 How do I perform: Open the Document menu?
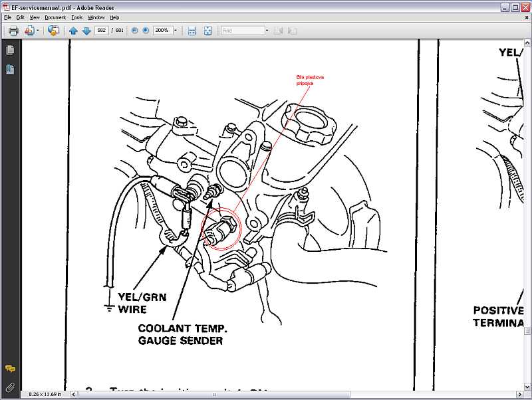(x=55, y=17)
